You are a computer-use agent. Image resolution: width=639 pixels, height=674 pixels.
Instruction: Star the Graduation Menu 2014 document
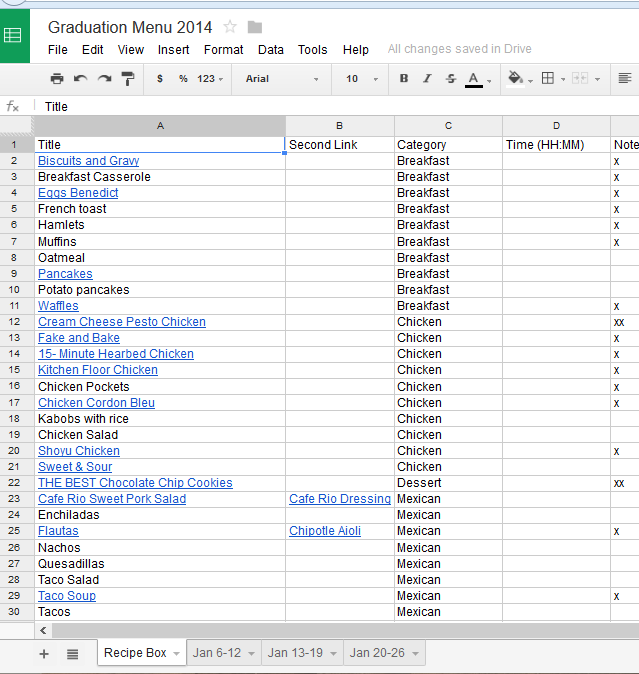tap(230, 27)
